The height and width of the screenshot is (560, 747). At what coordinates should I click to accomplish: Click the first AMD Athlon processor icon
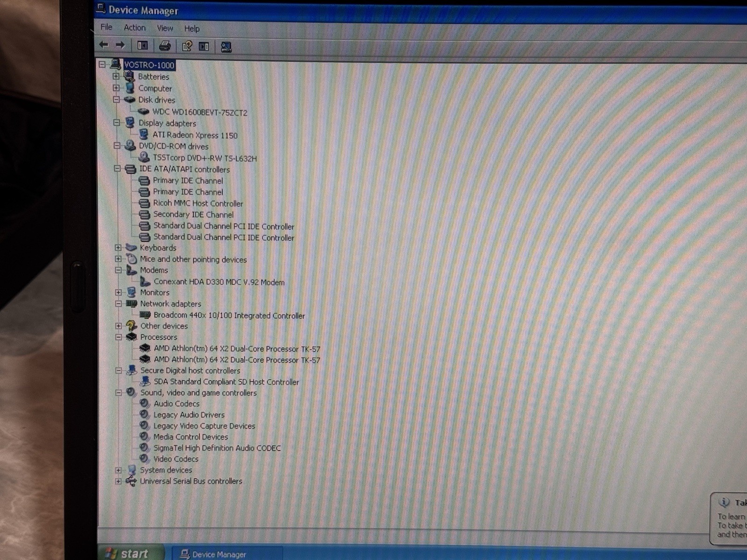pyautogui.click(x=145, y=348)
